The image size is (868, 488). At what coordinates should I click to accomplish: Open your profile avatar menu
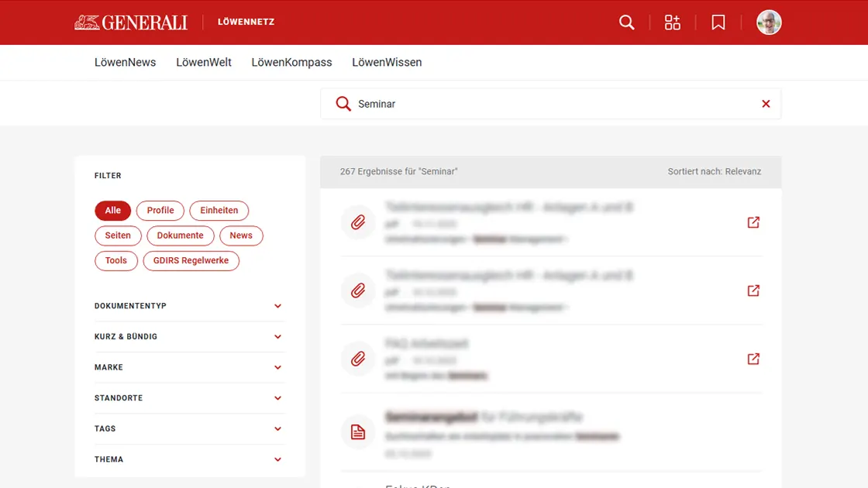[x=768, y=22]
